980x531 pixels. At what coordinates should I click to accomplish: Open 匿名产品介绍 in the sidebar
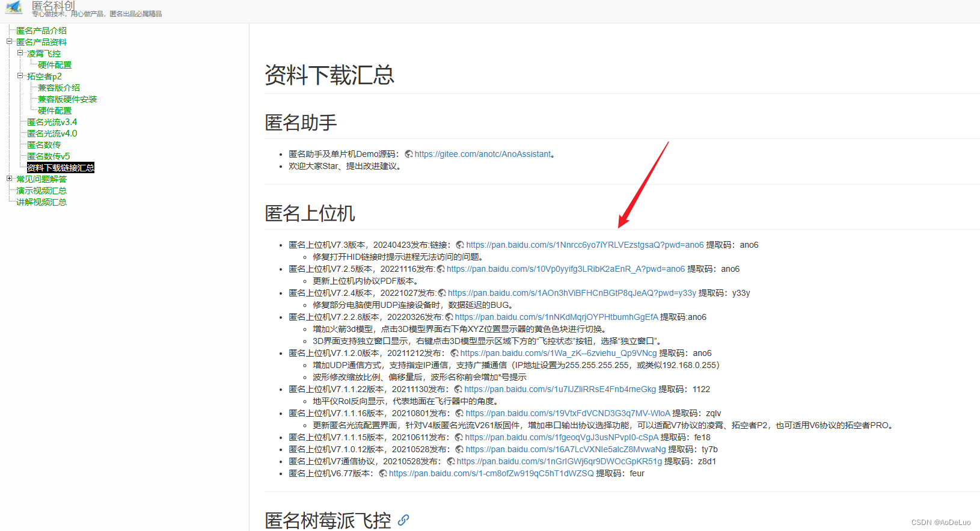(x=41, y=31)
